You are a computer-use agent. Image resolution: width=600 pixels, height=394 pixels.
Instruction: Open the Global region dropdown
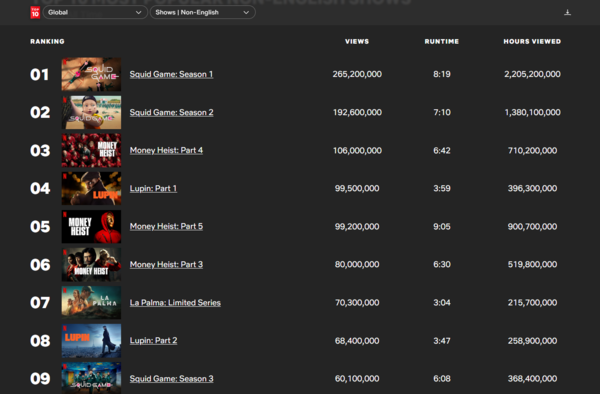coord(95,13)
